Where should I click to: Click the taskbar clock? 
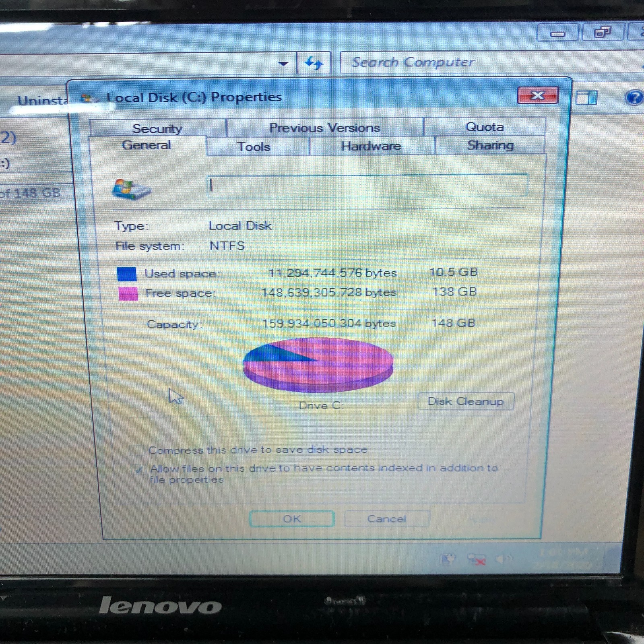(x=563, y=558)
